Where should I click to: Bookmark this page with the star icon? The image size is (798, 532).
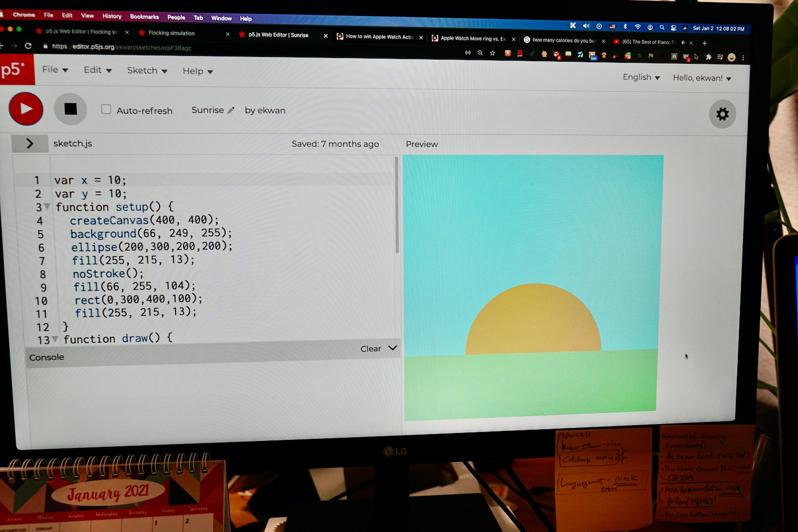click(493, 53)
